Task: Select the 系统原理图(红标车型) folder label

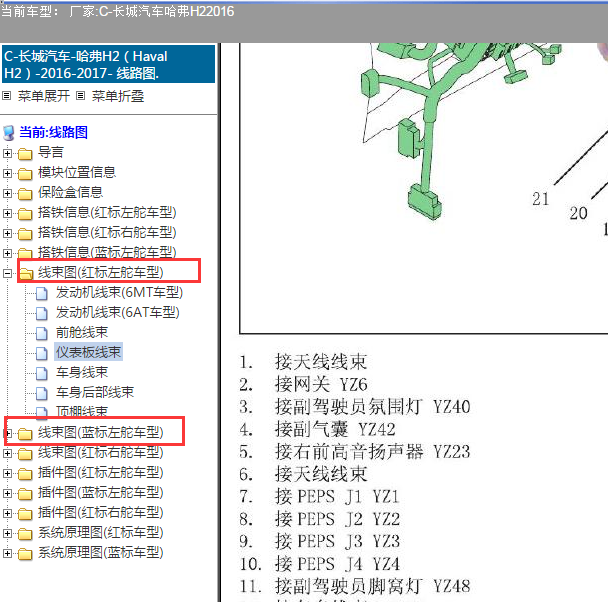Action: tap(100, 533)
